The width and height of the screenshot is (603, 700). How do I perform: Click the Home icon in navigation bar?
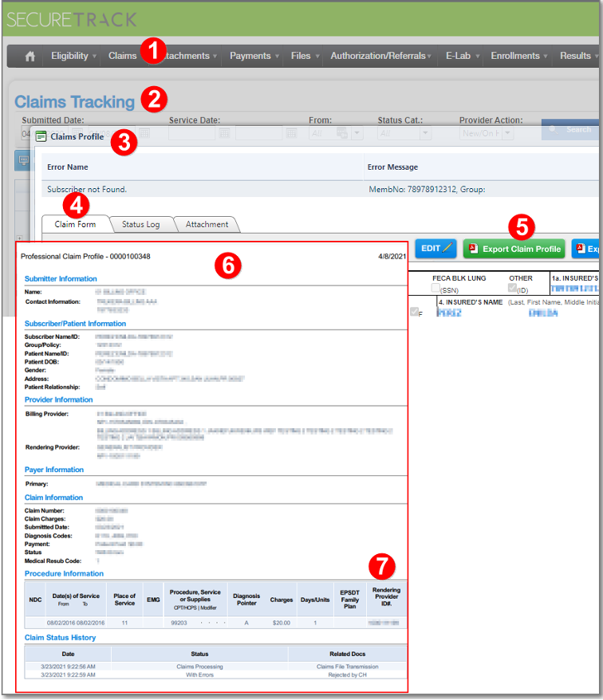(x=30, y=56)
